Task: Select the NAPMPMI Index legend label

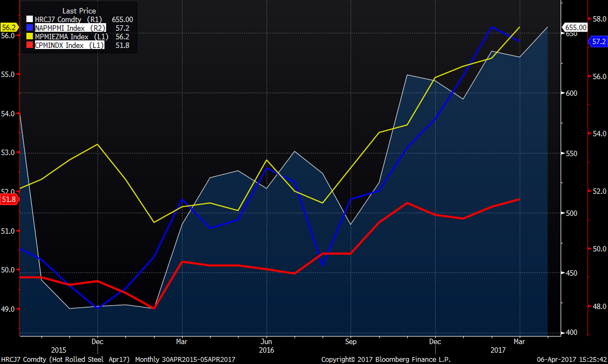Action: coord(59,28)
